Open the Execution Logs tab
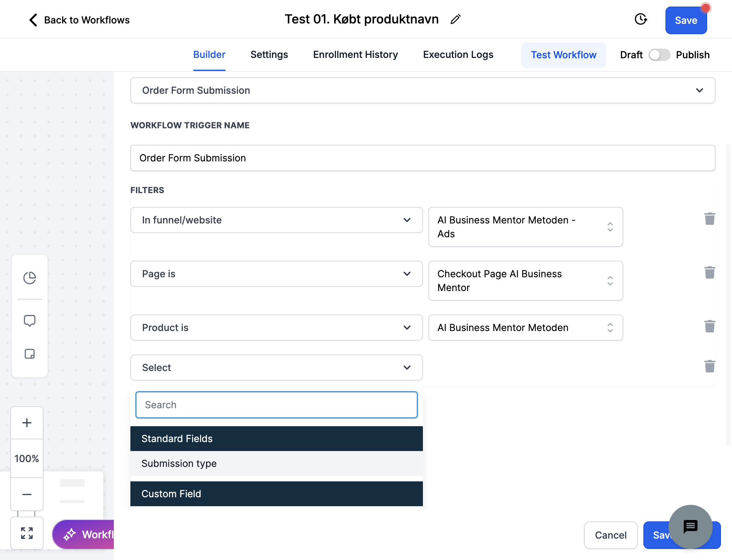This screenshot has width=732, height=560. pos(458,54)
